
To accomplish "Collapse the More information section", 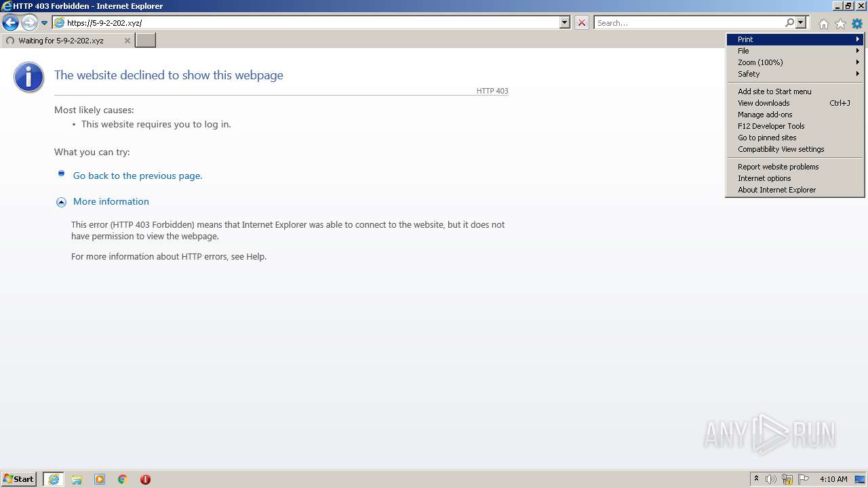I will point(61,202).
